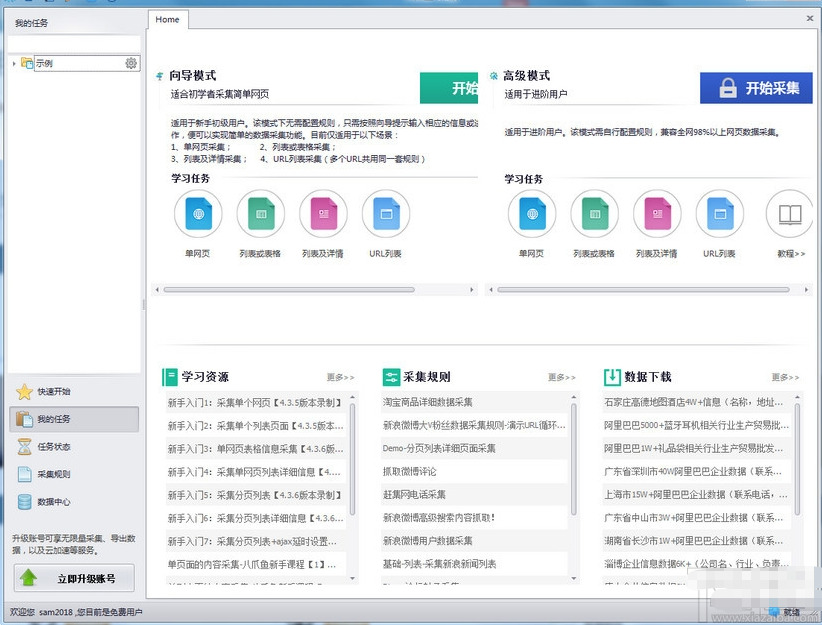Click the 立即升级账号 upgrade button
822x625 pixels.
click(73, 578)
